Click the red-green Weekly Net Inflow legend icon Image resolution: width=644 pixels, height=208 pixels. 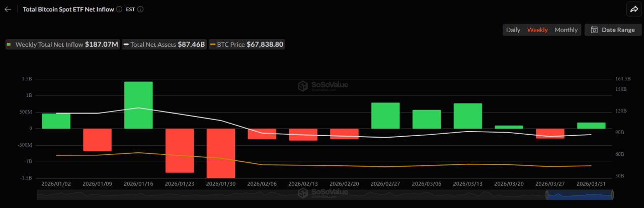click(x=9, y=45)
